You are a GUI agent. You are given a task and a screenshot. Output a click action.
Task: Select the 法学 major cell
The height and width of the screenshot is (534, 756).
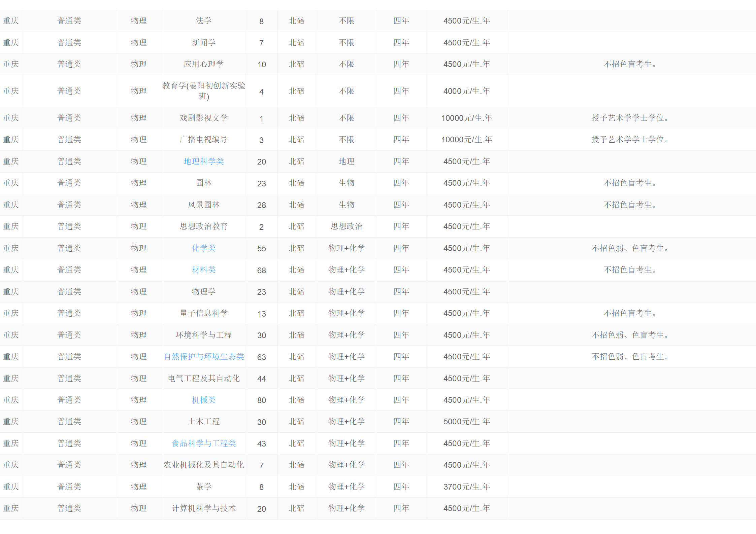pyautogui.click(x=203, y=21)
